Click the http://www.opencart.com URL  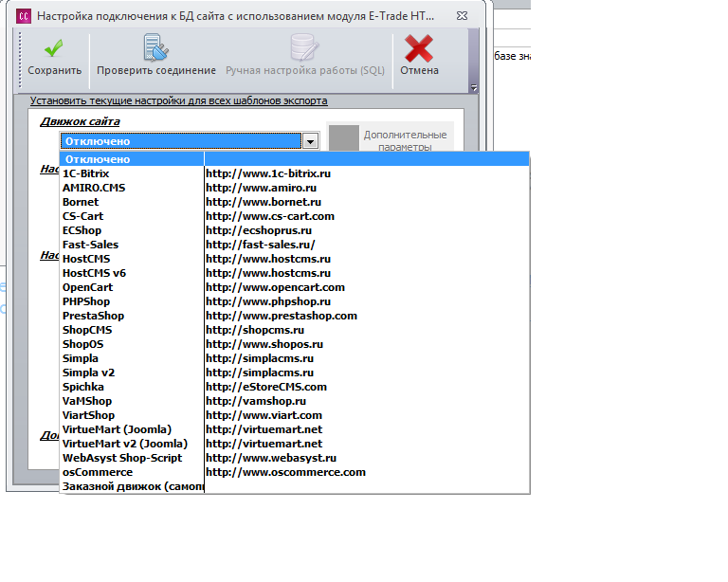coord(275,287)
